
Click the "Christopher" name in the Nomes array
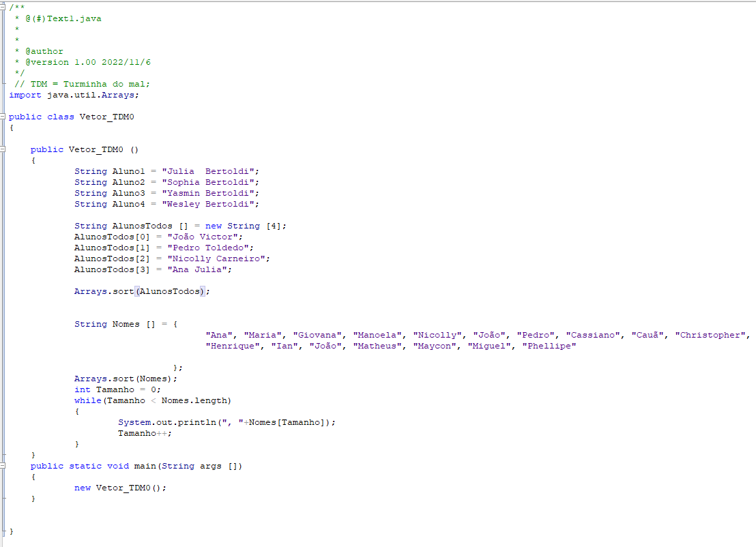click(x=712, y=335)
